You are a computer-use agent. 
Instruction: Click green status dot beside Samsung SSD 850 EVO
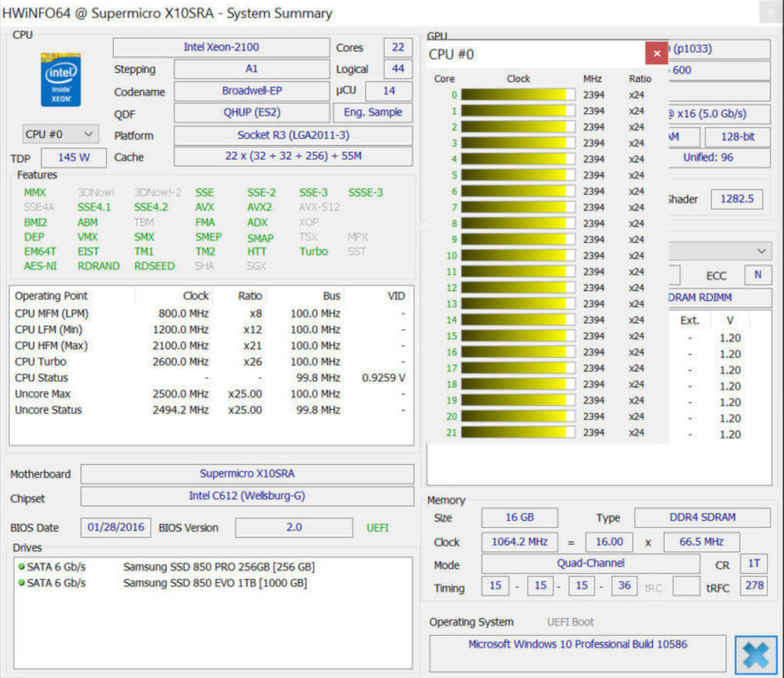tap(21, 582)
